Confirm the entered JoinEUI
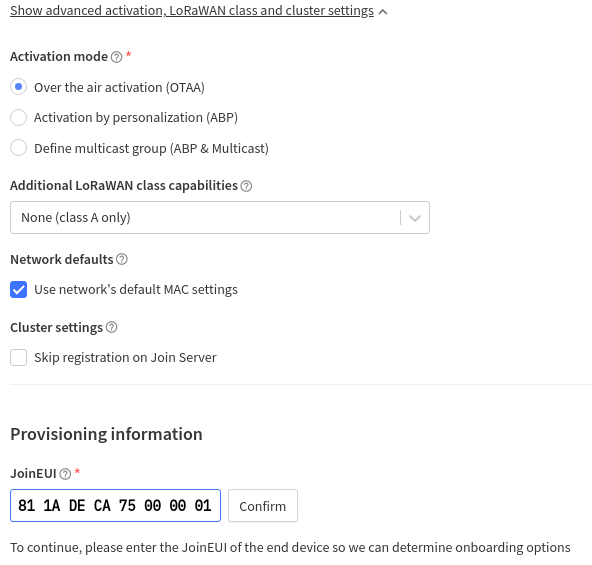Image resolution: width=592 pixels, height=565 pixels. [263, 506]
